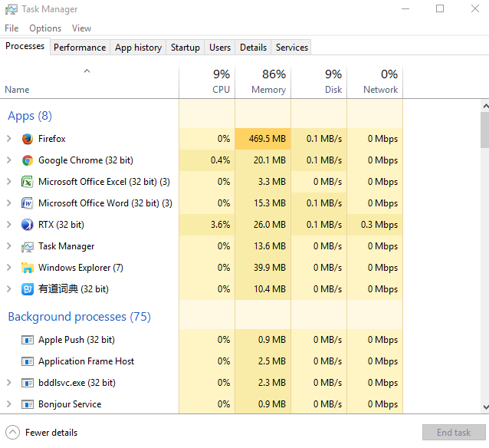Select the Google Chrome 20.1 MB cell
The height and width of the screenshot is (448, 489).
[263, 160]
